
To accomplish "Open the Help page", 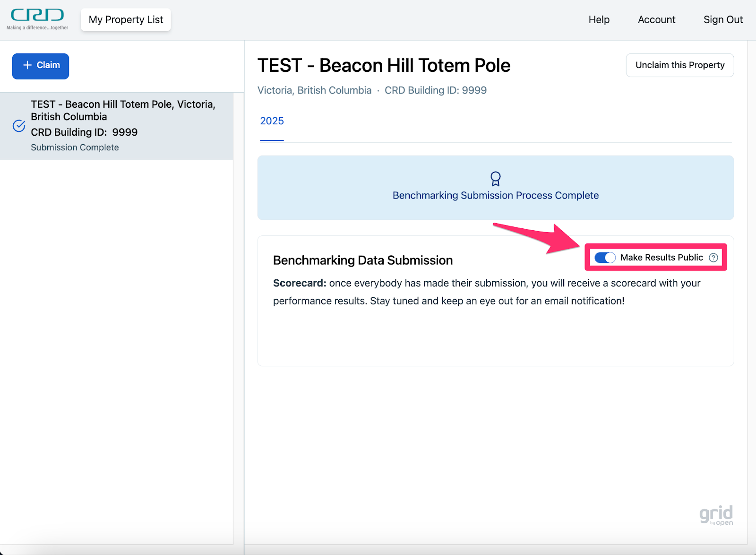I will tap(599, 20).
